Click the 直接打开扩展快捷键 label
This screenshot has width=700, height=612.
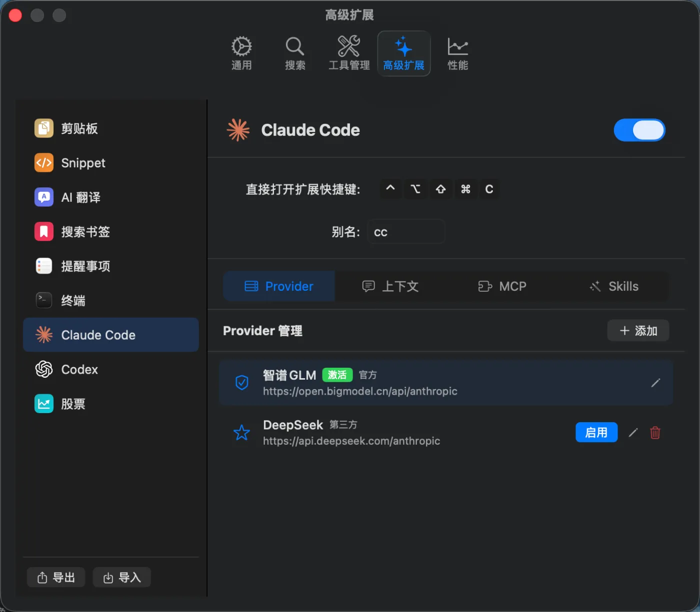[x=303, y=189]
